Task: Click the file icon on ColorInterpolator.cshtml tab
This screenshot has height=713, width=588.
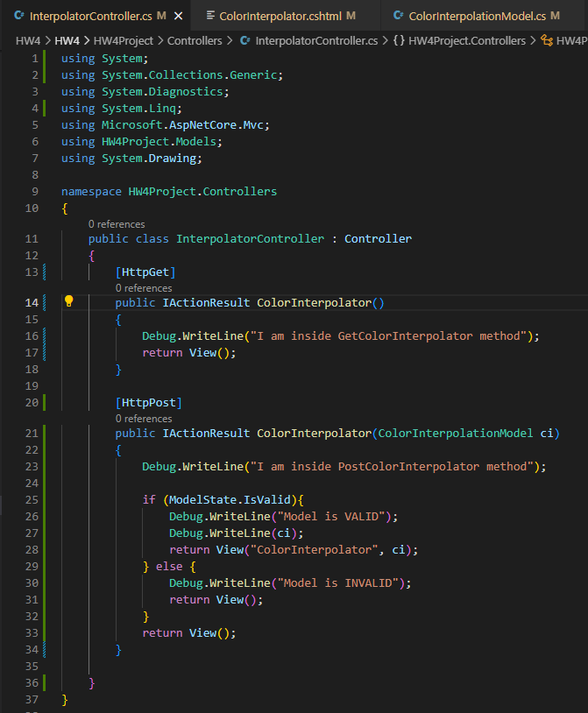Action: [210, 16]
